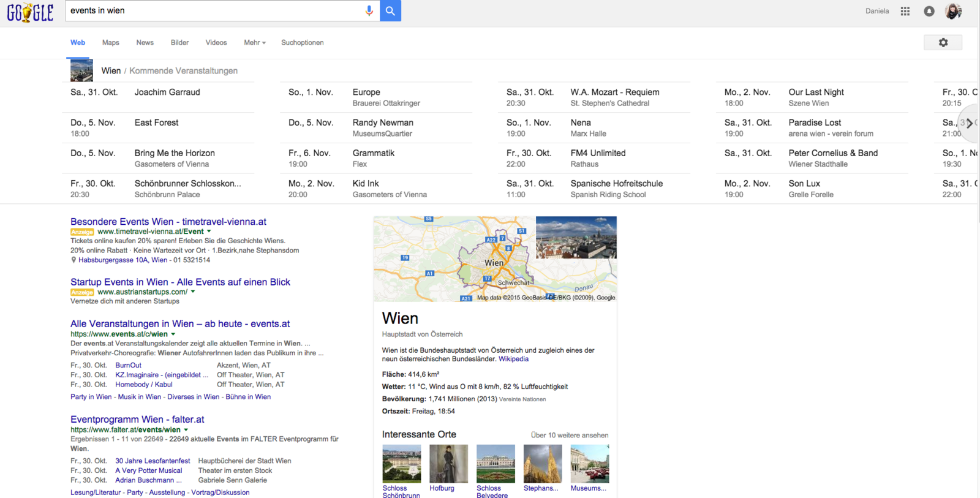Click the Wien map image
The height and width of the screenshot is (498, 980).
[x=454, y=258]
